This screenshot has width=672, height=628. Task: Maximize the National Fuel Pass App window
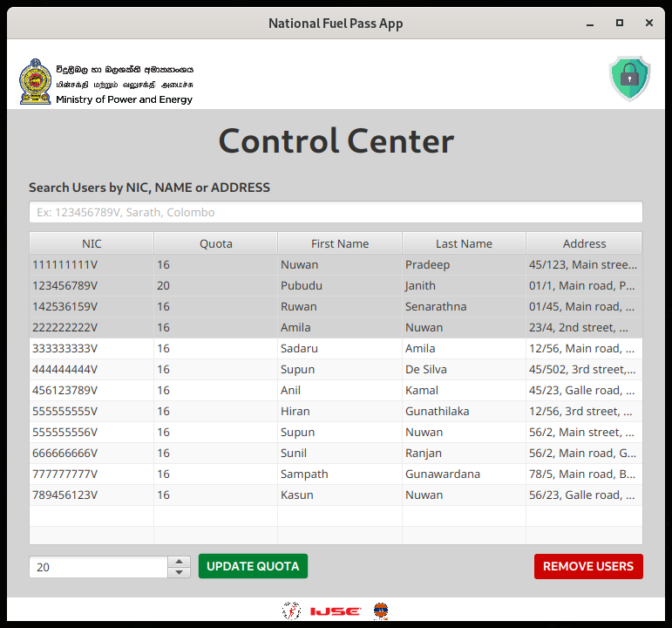coord(620,23)
